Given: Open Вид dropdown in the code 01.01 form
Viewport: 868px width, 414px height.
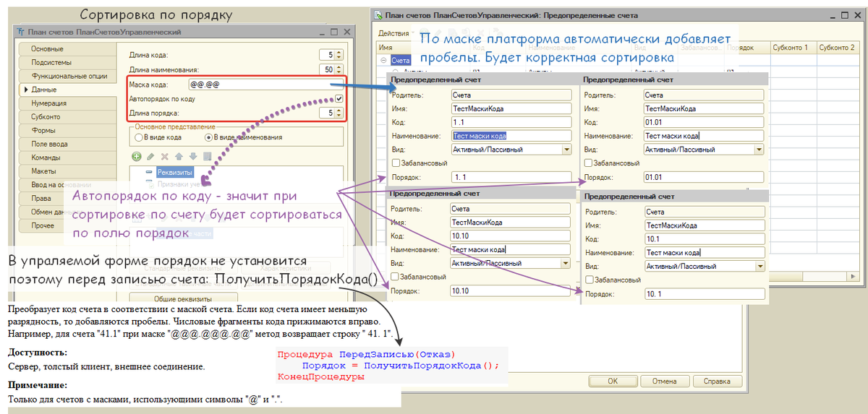Looking at the screenshot, I should (759, 150).
